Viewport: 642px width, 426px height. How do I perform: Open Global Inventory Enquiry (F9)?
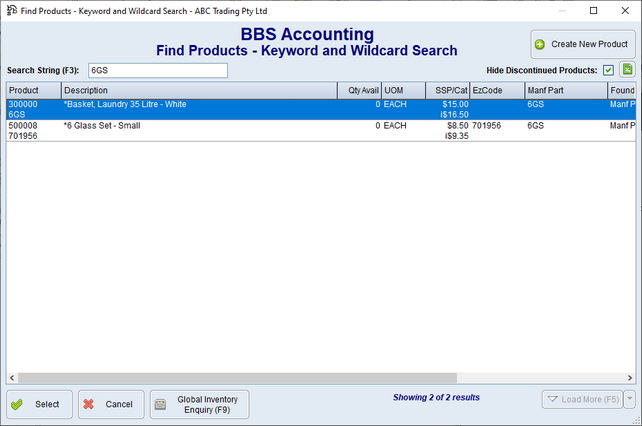coord(199,404)
